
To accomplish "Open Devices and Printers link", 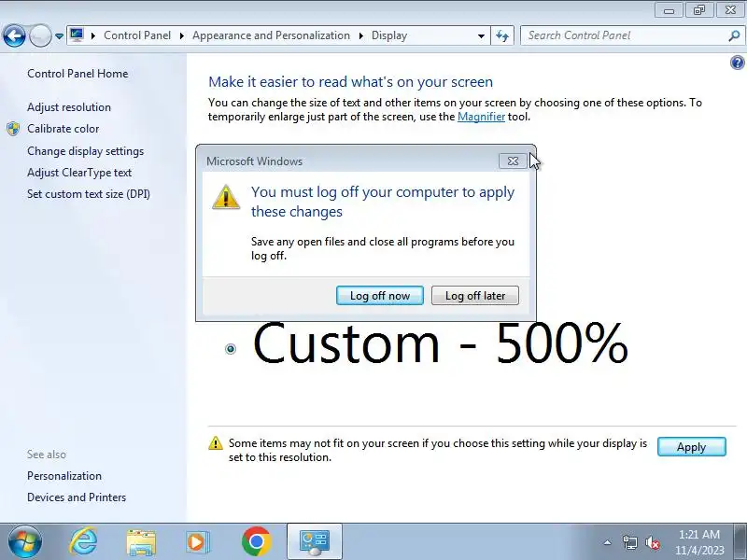I will coord(77,497).
